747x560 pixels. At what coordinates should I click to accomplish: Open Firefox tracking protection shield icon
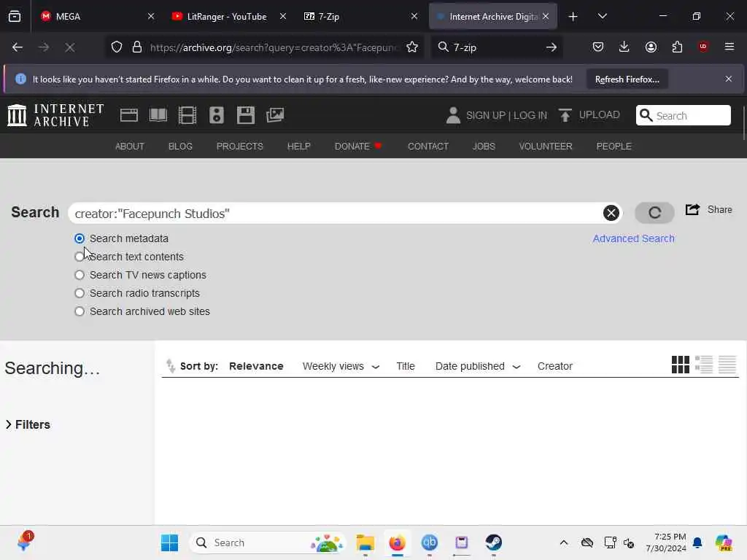(x=117, y=47)
